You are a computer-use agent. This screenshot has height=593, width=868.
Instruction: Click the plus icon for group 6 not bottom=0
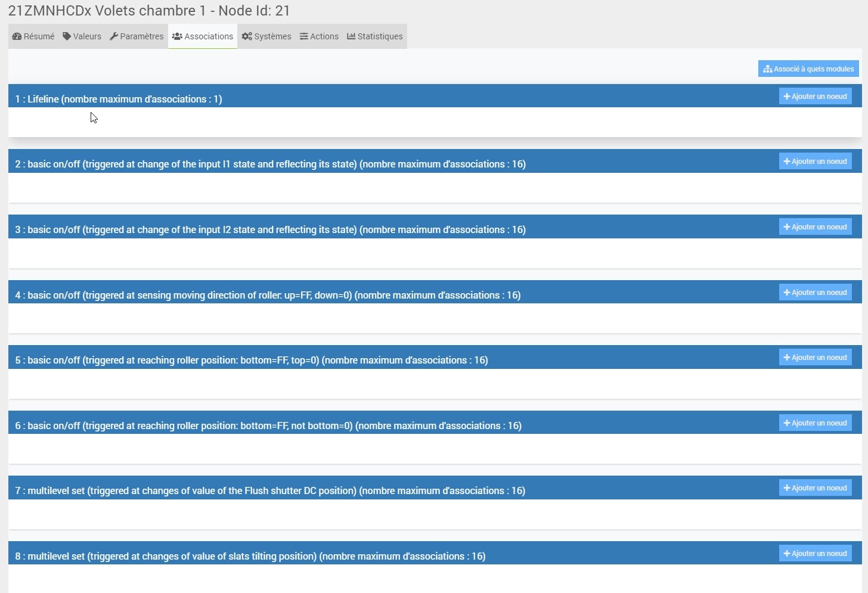[787, 423]
